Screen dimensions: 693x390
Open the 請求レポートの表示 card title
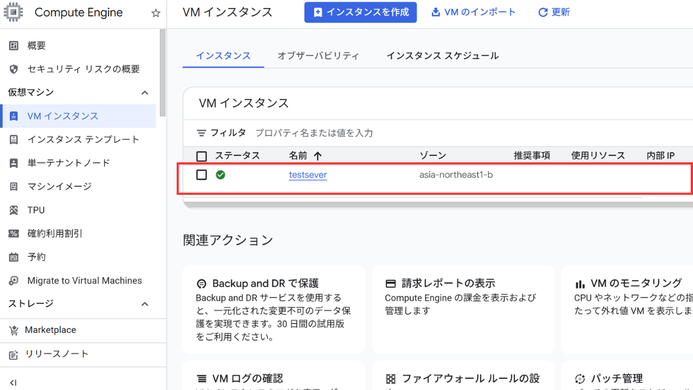[x=448, y=283]
